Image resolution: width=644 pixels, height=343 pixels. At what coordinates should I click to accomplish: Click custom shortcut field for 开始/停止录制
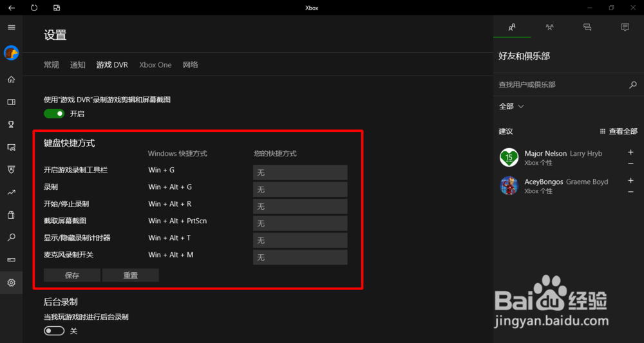(300, 207)
